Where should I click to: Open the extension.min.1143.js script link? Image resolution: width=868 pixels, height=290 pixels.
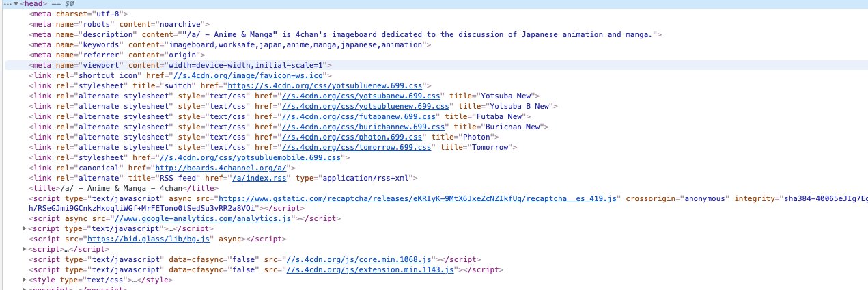tap(370, 270)
